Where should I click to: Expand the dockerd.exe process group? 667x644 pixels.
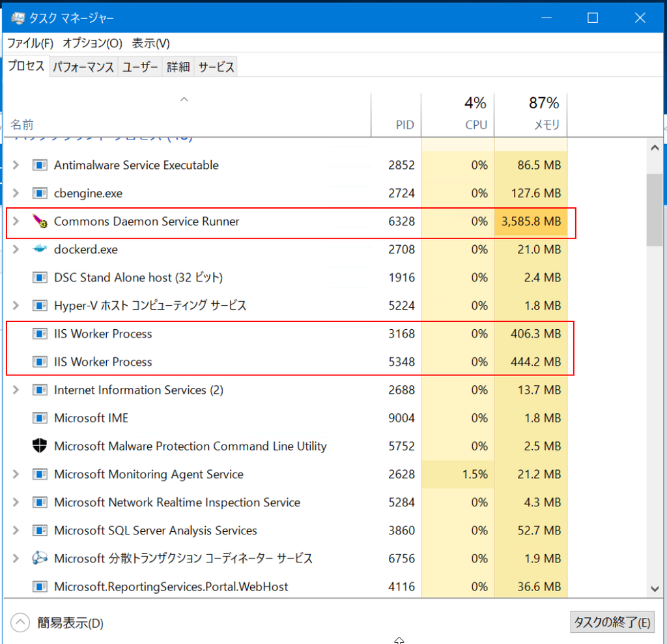coord(16,249)
